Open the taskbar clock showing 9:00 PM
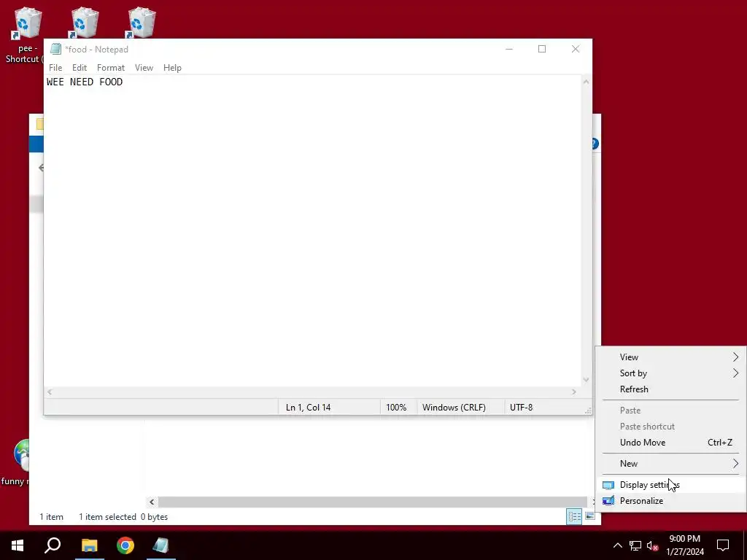 point(684,545)
